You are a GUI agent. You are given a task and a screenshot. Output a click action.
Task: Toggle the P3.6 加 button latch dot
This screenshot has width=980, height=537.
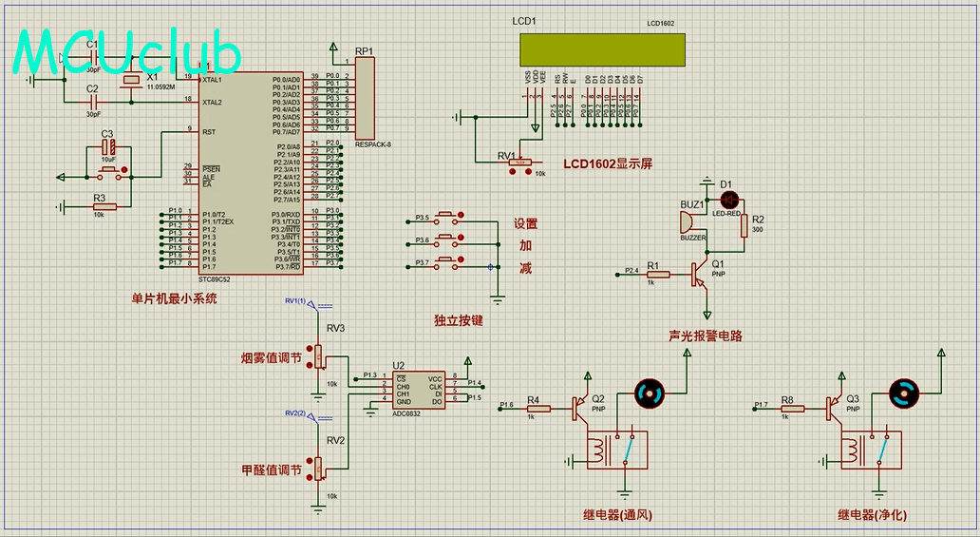pyautogui.click(x=461, y=237)
